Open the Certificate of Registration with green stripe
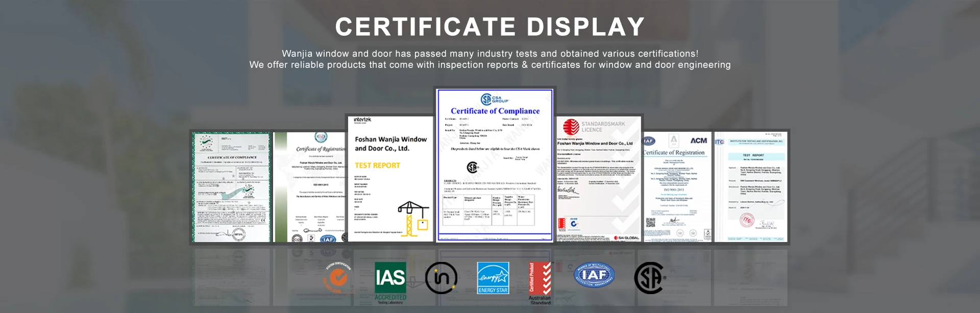 (x=309, y=187)
